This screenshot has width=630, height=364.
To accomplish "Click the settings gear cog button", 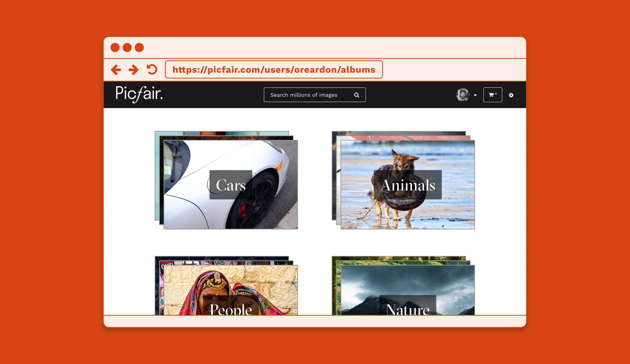I will pos(512,94).
